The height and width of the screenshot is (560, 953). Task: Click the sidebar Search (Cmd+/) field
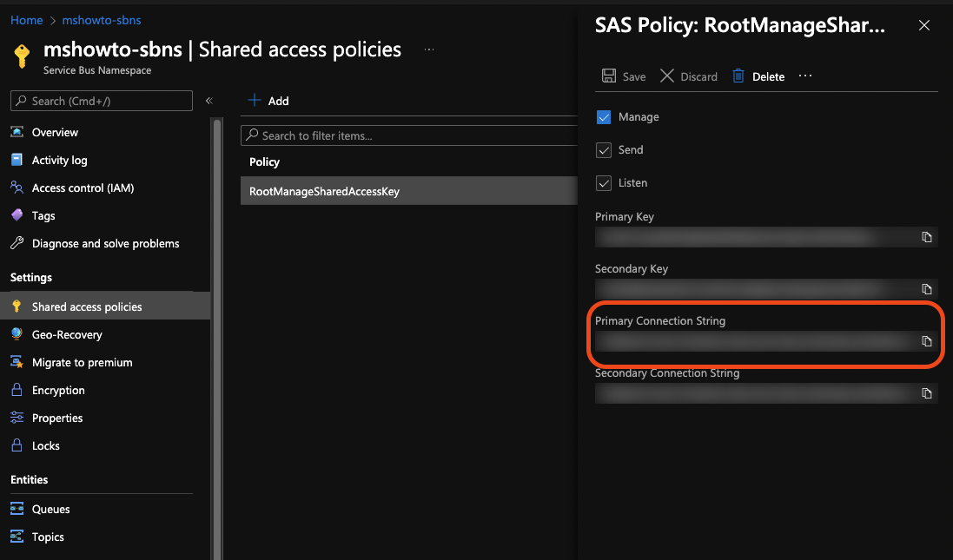102,101
